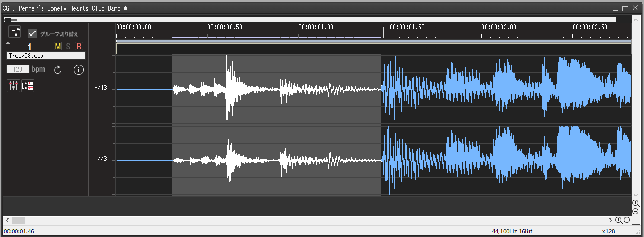
Task: Click the 00:00:01.46 status bar time
Action: click(x=19, y=231)
